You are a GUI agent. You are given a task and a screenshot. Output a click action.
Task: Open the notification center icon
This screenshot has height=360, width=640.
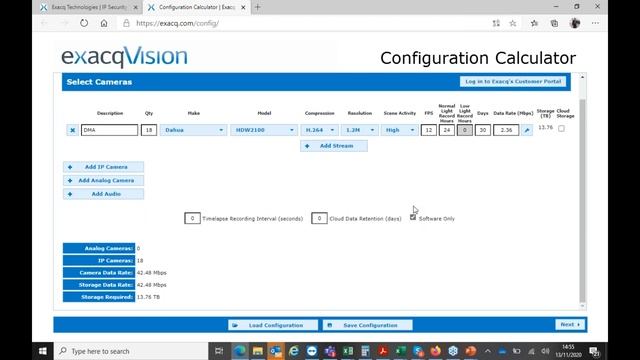pos(595,351)
